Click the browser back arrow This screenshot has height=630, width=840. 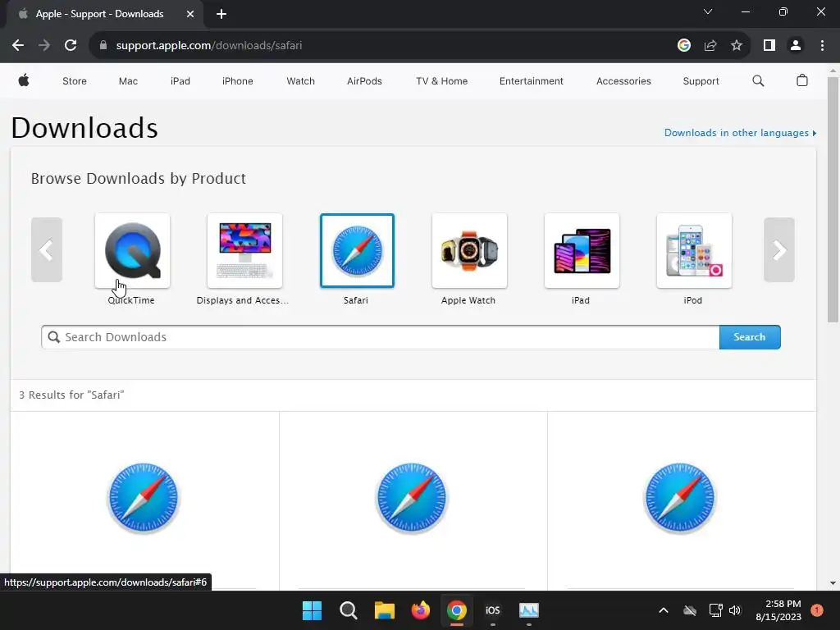pos(18,46)
